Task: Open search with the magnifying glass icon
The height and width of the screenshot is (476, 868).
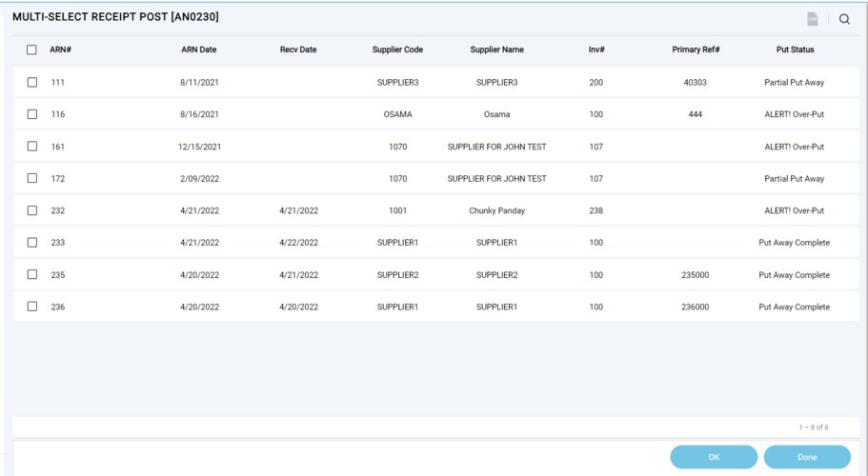Action: pyautogui.click(x=844, y=18)
